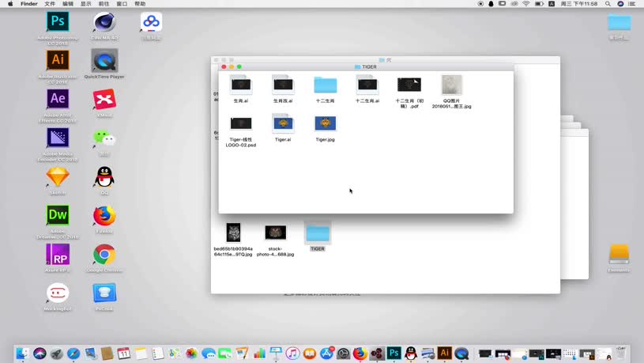Open the QQ penguin desktop icon
This screenshot has width=644, height=363.
(x=104, y=177)
